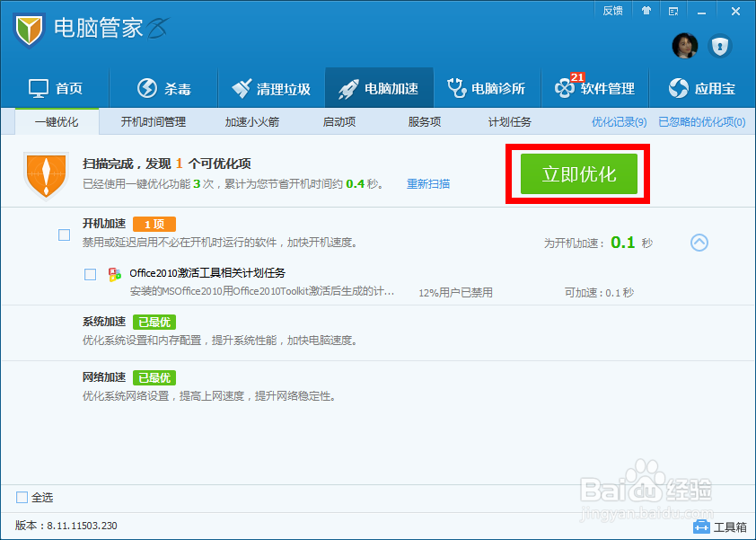Screen dimensions: 756x540
Task: Click the orange 1项 badge
Action: [x=154, y=224]
